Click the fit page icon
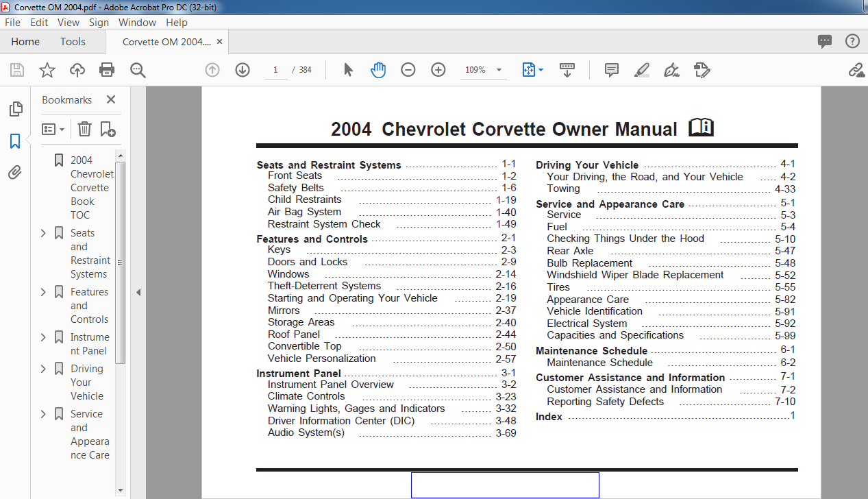The height and width of the screenshot is (499, 868). pos(528,70)
